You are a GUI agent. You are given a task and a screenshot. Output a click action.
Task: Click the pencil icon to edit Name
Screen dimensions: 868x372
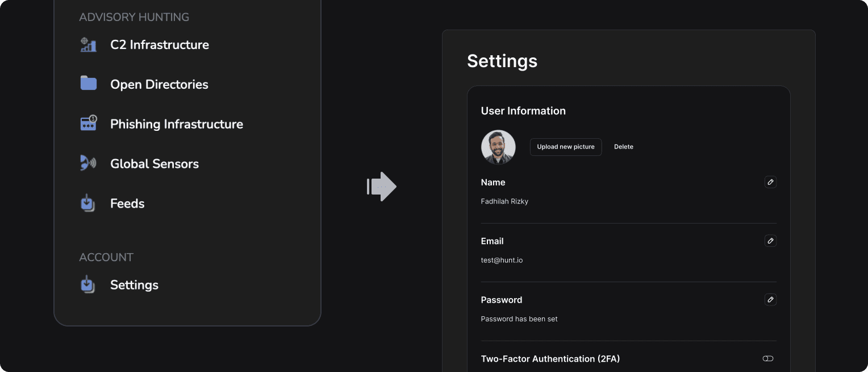pyautogui.click(x=770, y=182)
